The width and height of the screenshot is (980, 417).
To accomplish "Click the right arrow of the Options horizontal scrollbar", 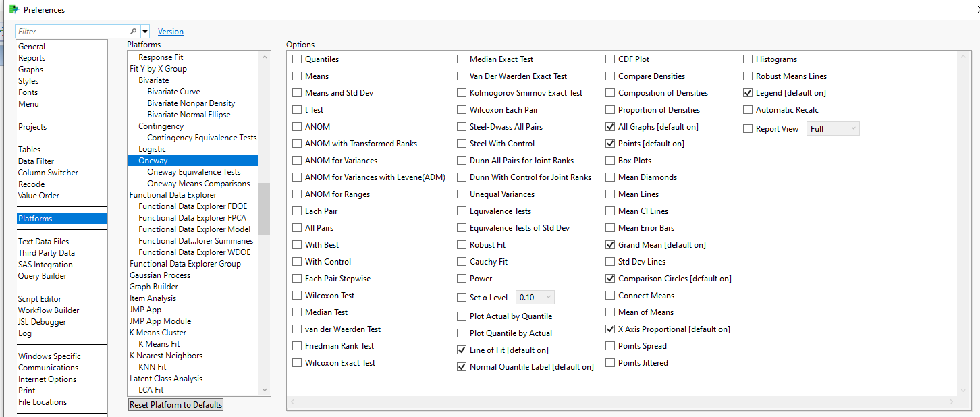I will click(952, 402).
